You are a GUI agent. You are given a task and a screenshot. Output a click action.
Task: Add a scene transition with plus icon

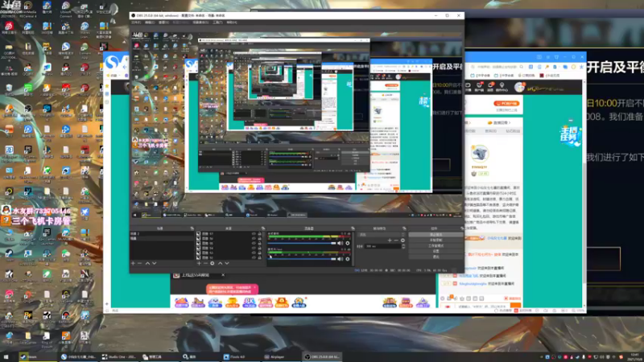point(390,240)
